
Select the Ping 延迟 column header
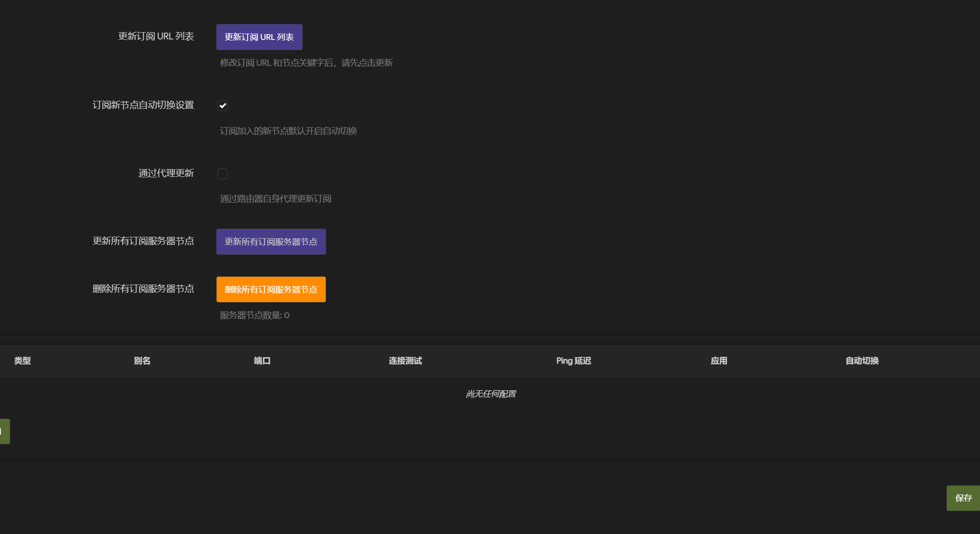[x=573, y=361]
